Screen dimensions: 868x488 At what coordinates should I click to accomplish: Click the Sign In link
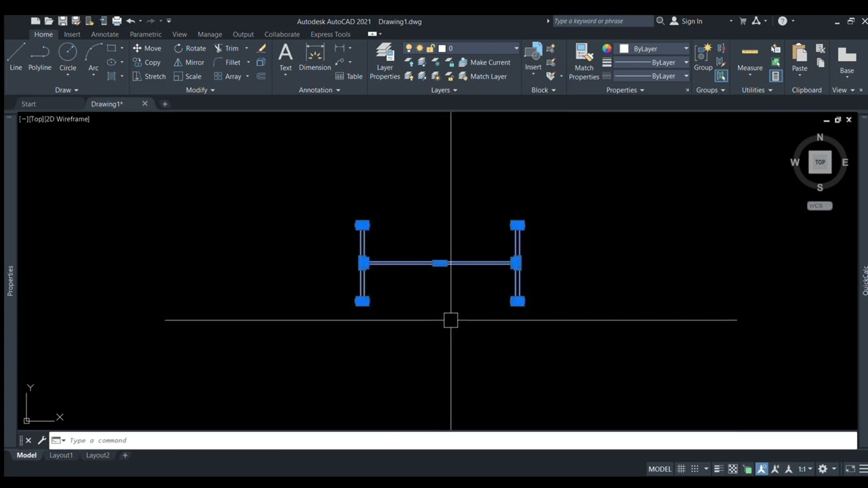pyautogui.click(x=686, y=21)
